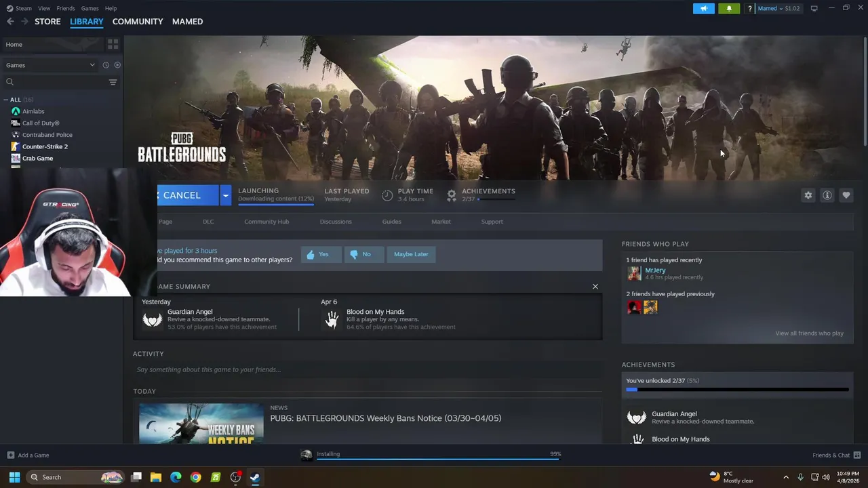
Task: Click the Call of Duty game icon
Action: coord(16,123)
